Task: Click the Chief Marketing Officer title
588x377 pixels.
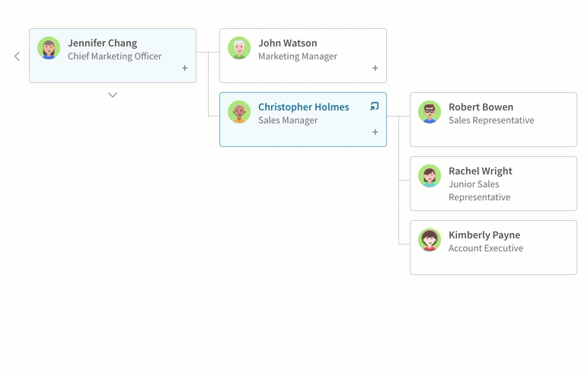Action: (x=115, y=56)
